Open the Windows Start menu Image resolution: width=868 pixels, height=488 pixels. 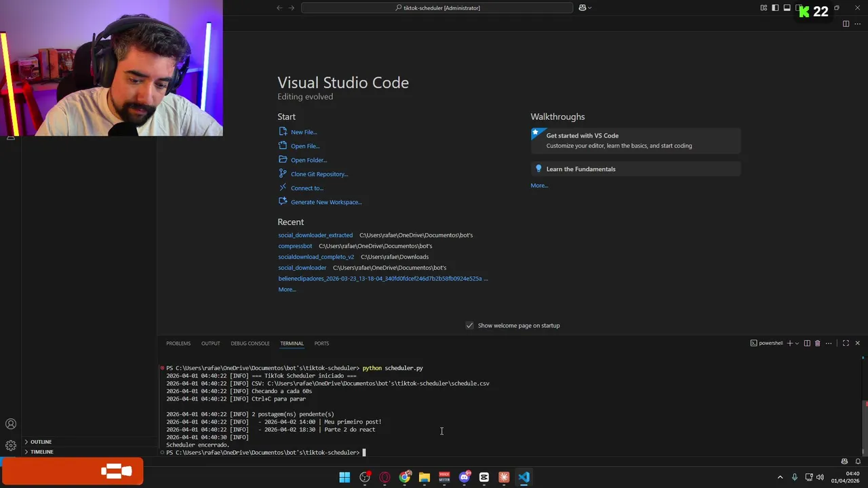344,477
